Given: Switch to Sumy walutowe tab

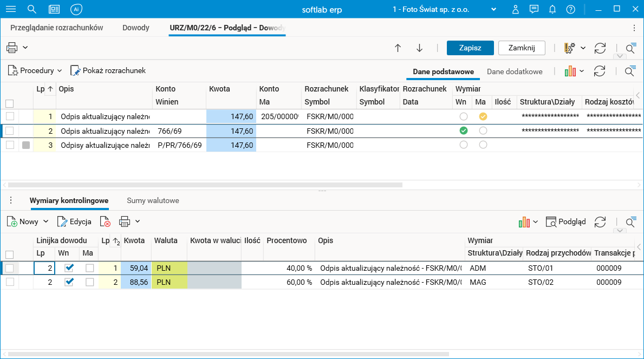Looking at the screenshot, I should pyautogui.click(x=153, y=200).
